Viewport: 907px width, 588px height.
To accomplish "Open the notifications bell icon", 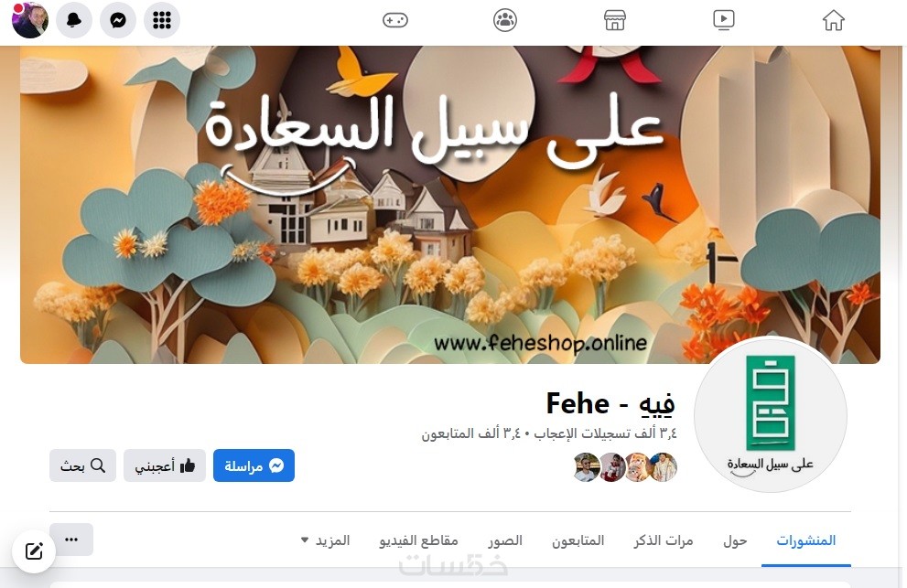I will 74,20.
